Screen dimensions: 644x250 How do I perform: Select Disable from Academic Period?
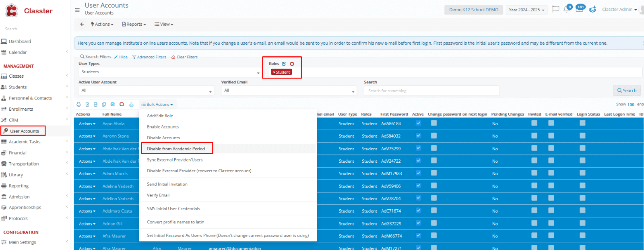(176, 149)
